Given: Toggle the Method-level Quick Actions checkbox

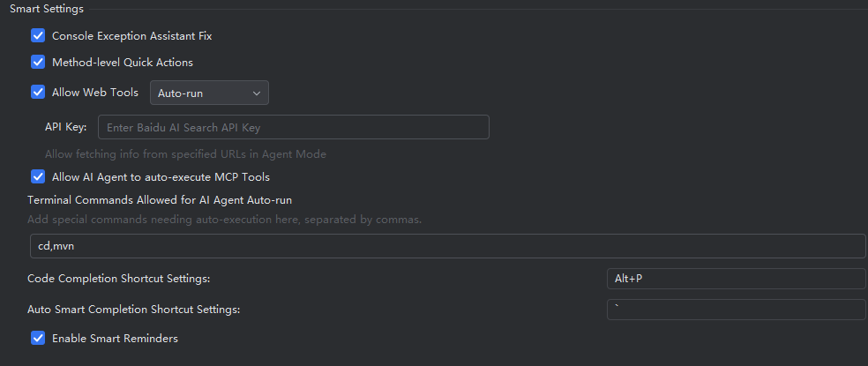Looking at the screenshot, I should coord(38,63).
